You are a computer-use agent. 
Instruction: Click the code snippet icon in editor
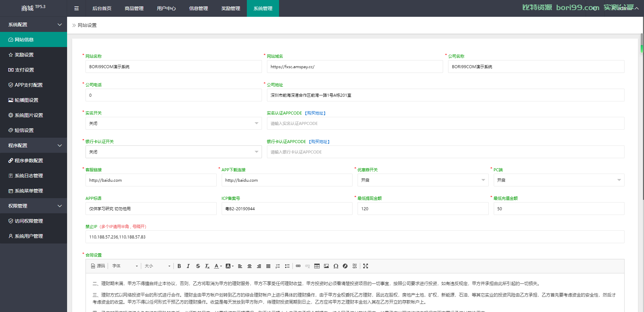point(355,266)
